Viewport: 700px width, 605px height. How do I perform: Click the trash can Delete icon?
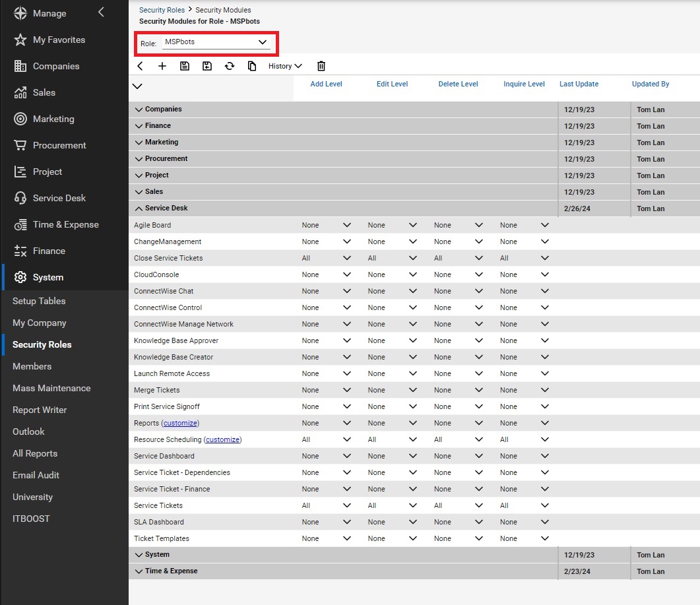point(321,66)
